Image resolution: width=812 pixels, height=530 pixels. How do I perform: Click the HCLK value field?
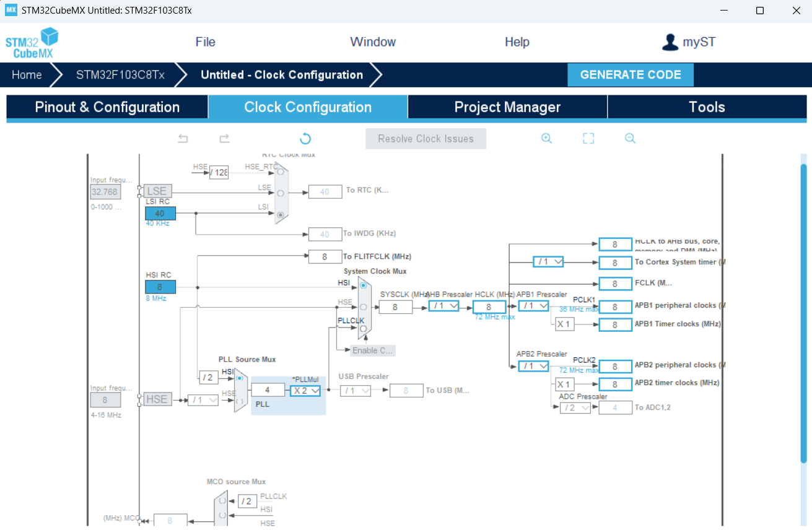(489, 306)
